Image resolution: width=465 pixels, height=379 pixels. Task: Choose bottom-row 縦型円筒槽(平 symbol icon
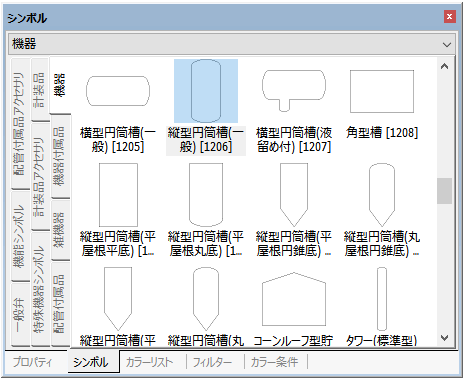118,299
